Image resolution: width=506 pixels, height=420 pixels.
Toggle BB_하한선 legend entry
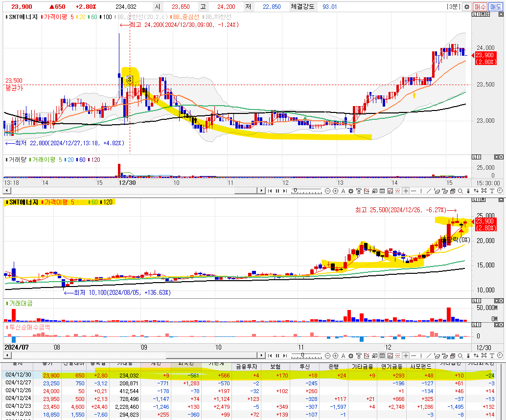point(217,17)
